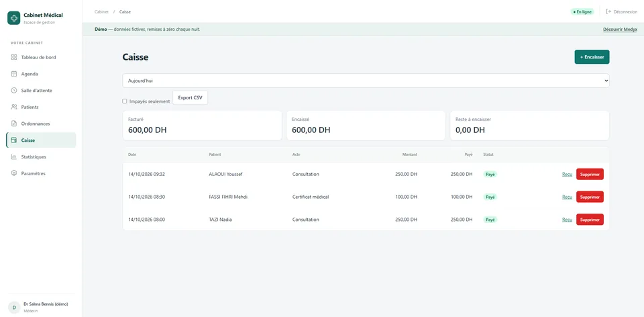Open the Aujourd'hui period dropdown

click(x=366, y=81)
